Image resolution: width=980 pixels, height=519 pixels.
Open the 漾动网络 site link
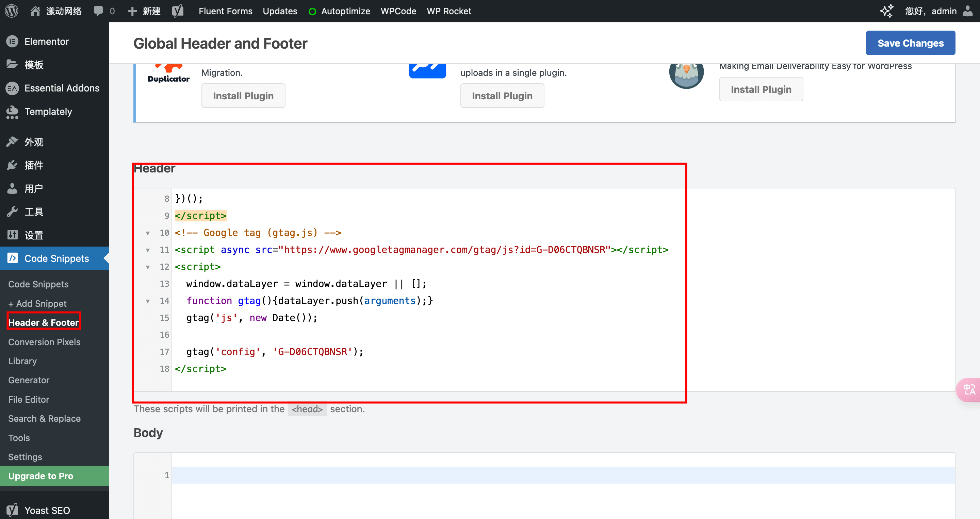[64, 11]
